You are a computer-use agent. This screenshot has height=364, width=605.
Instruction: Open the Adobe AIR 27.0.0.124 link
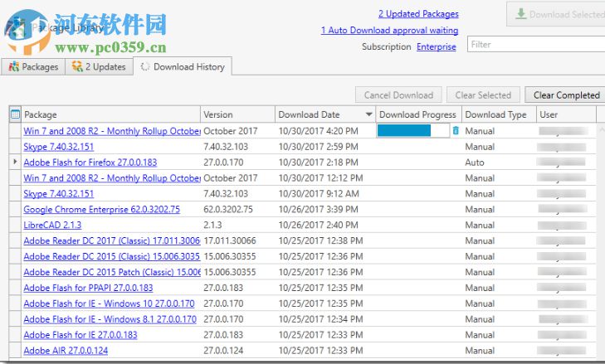[x=66, y=351]
